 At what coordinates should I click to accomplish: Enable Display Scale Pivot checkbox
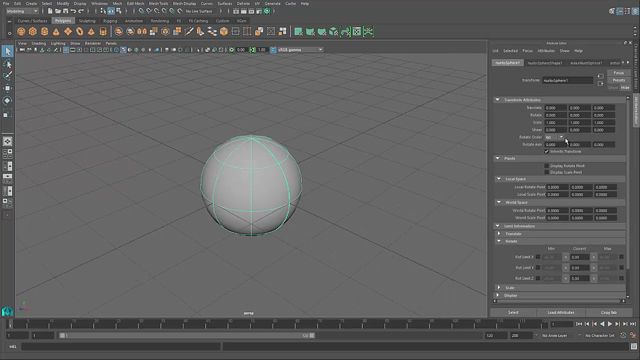547,172
